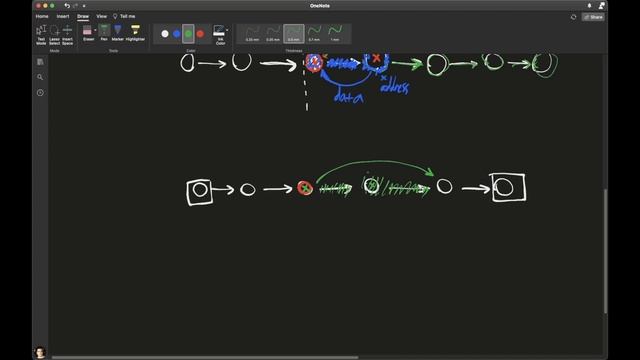Click the sync status icon
The image size is (640, 360).
(573, 17)
